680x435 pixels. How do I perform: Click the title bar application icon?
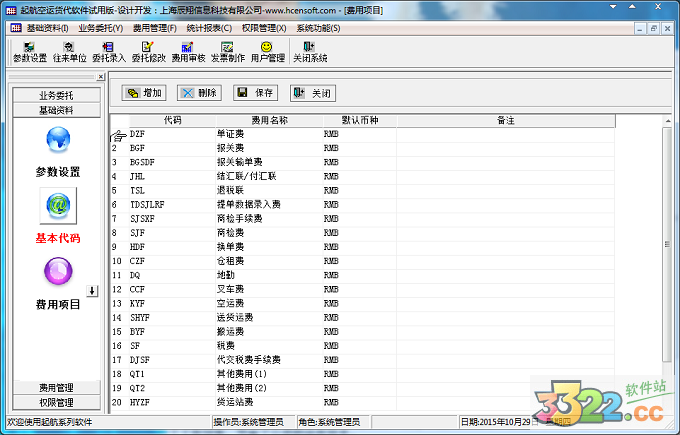pyautogui.click(x=11, y=10)
